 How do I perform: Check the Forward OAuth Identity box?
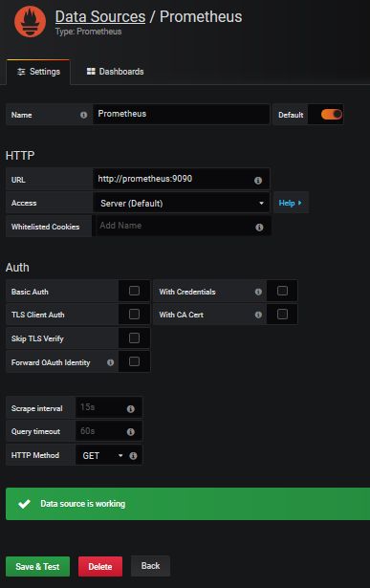tap(134, 361)
